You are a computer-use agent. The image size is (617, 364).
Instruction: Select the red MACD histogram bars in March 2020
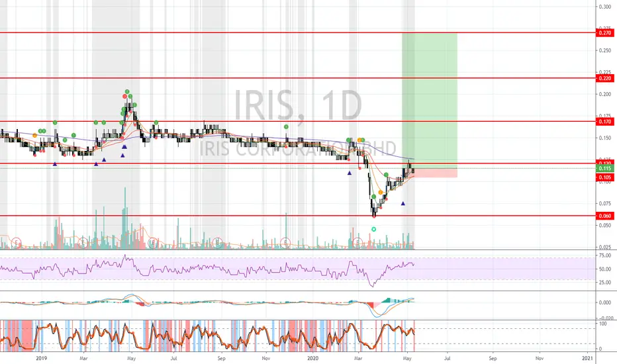tap(370, 305)
